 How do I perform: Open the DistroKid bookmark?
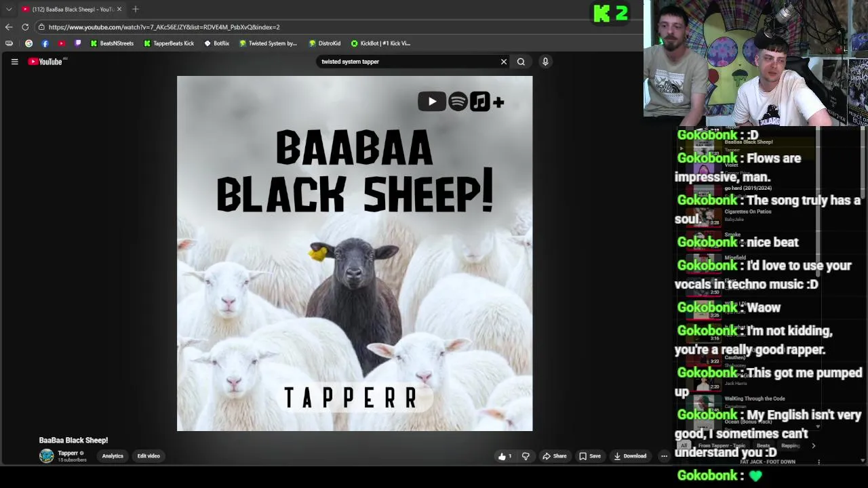[325, 43]
